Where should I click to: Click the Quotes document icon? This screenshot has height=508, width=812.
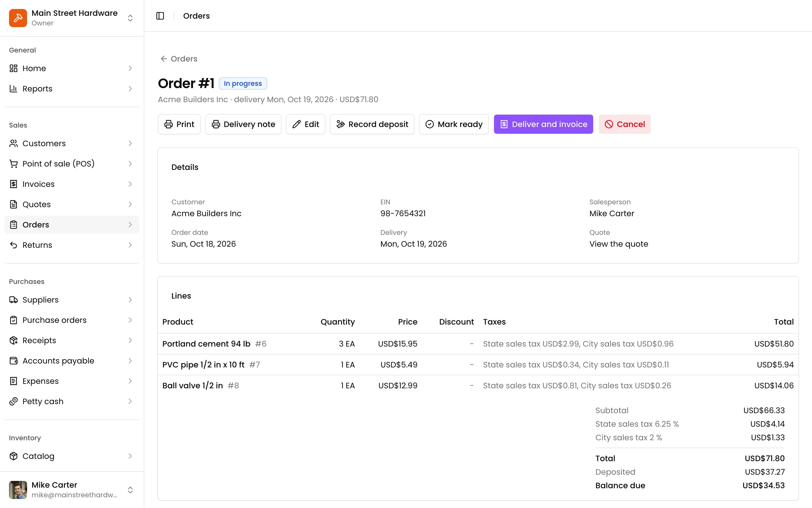click(14, 204)
